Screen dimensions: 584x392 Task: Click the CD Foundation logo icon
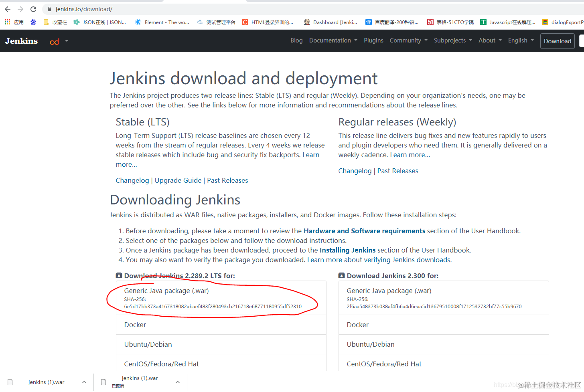(55, 41)
